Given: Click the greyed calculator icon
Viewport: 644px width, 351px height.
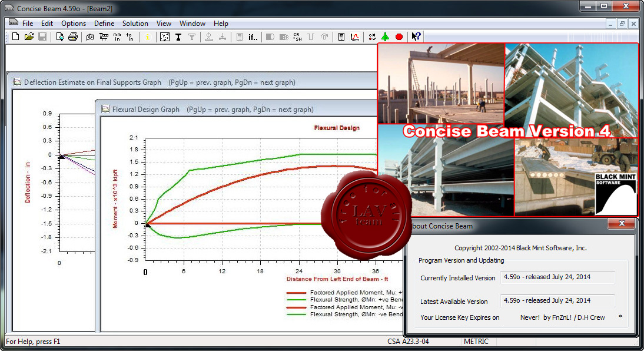Looking at the screenshot, I should 240,37.
